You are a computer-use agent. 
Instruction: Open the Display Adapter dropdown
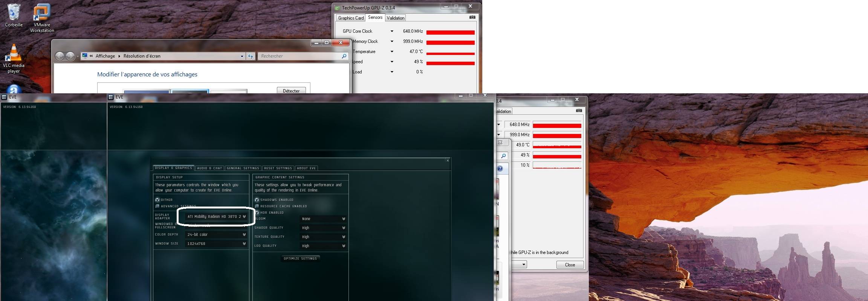coord(216,217)
